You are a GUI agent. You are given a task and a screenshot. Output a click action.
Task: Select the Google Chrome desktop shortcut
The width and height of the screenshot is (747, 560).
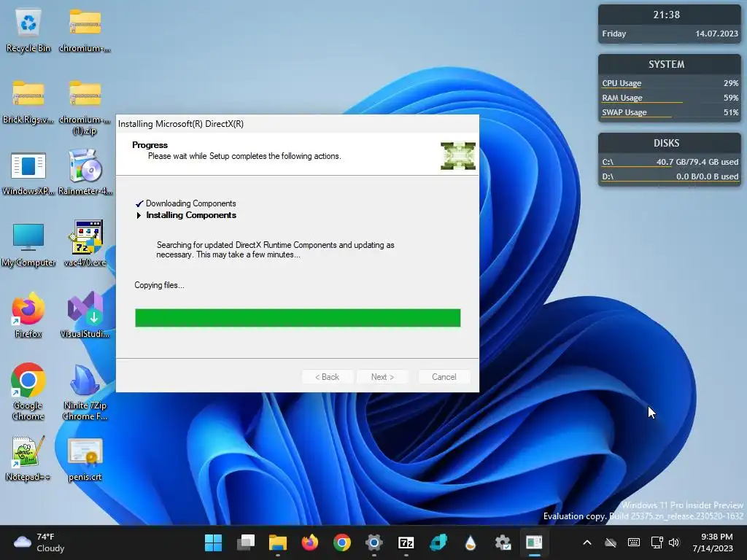point(28,392)
